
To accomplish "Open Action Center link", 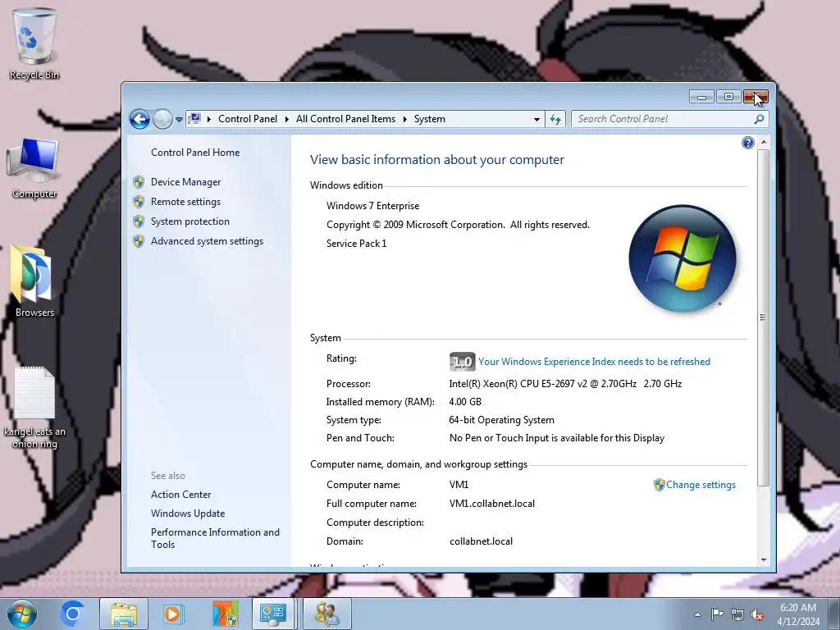I will pyautogui.click(x=180, y=495).
